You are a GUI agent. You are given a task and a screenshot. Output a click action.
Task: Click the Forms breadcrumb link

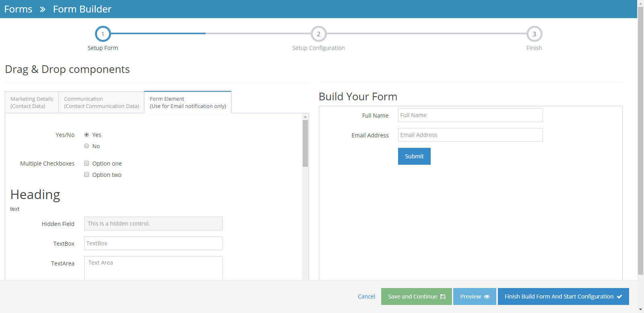[x=18, y=9]
